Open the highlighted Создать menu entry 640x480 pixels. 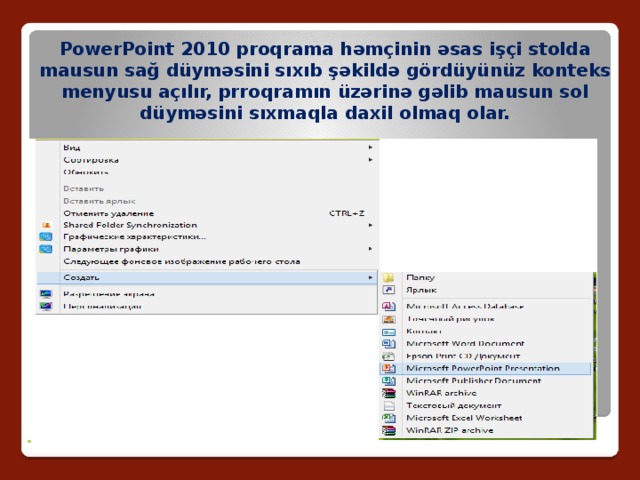coord(207,278)
